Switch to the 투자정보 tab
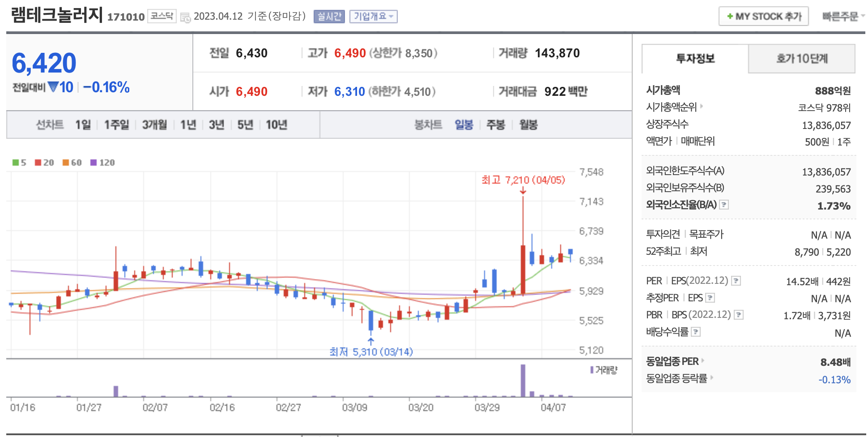Image resolution: width=868 pixels, height=437 pixels. click(x=695, y=59)
